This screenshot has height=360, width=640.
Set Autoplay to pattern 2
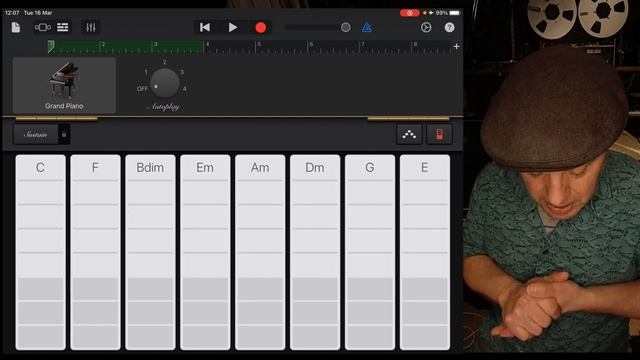click(x=164, y=62)
